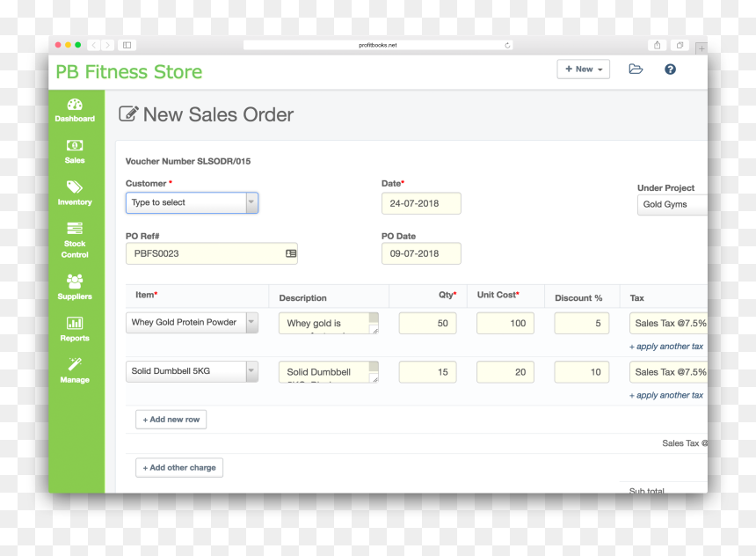Viewport: 756px width, 556px height.
Task: Open the Inventory section in sidebar
Action: point(75,194)
